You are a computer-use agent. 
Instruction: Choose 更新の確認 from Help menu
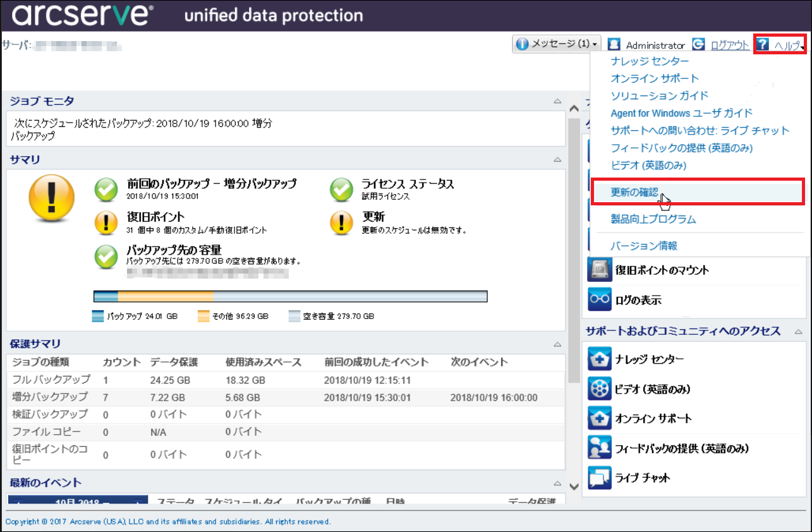point(634,192)
